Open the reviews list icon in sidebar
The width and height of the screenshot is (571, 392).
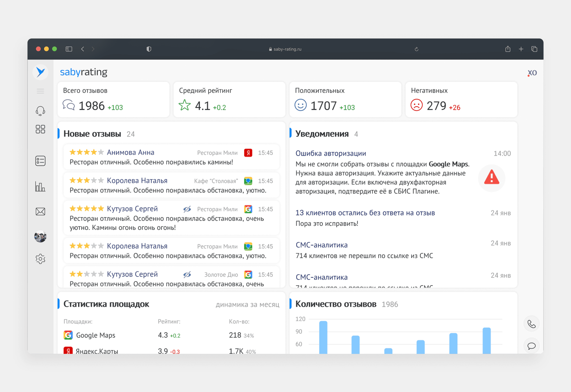(40, 161)
